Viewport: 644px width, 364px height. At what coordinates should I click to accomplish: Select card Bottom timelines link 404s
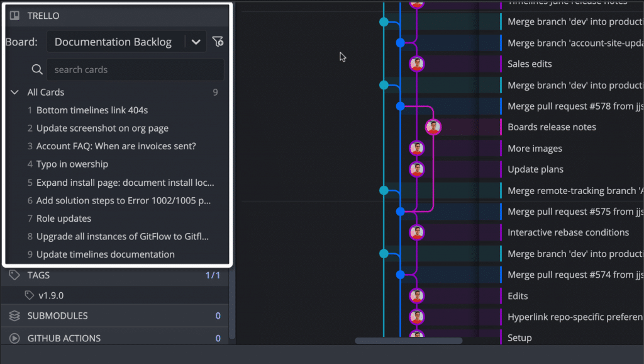(92, 110)
